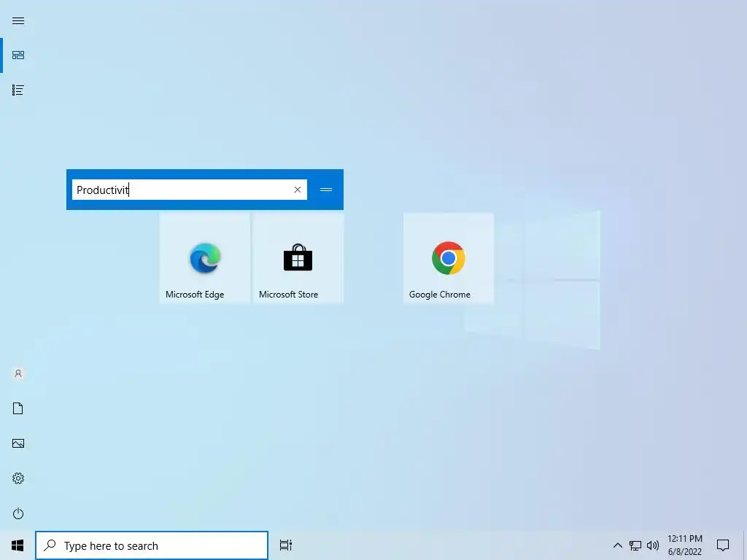Launch the Microsoft Edge tile

[x=205, y=258]
